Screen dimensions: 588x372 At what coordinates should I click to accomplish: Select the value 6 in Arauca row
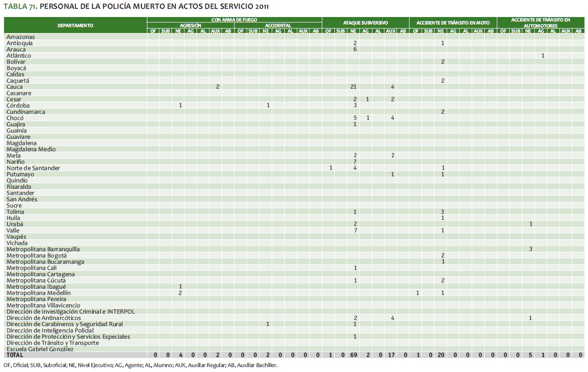[x=355, y=49]
